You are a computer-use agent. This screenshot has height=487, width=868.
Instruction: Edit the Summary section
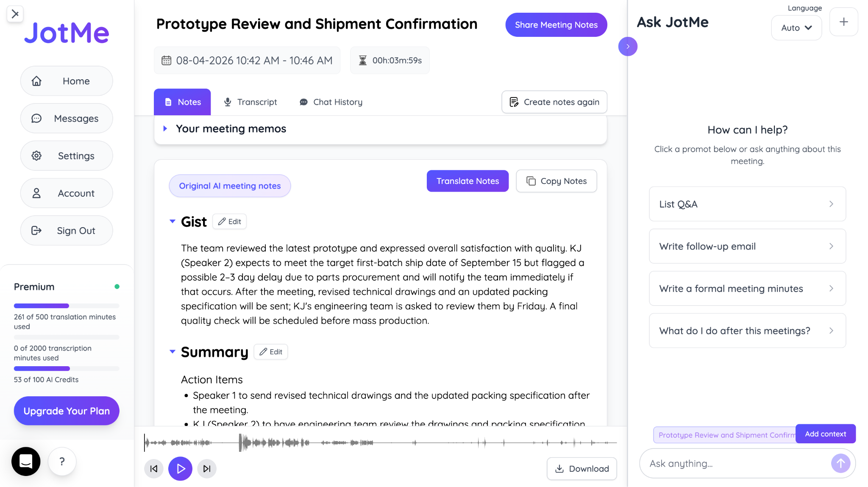tap(271, 351)
